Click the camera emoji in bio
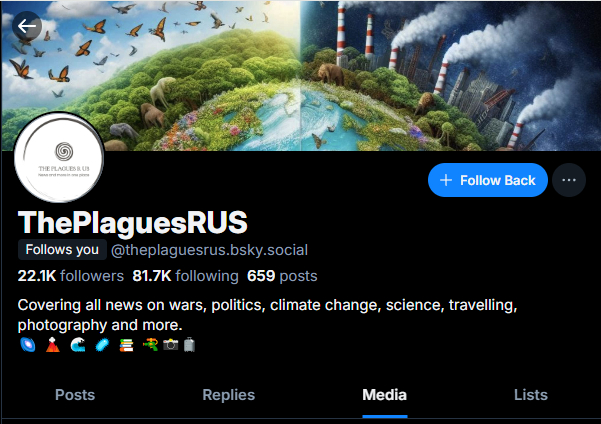 pos(171,345)
